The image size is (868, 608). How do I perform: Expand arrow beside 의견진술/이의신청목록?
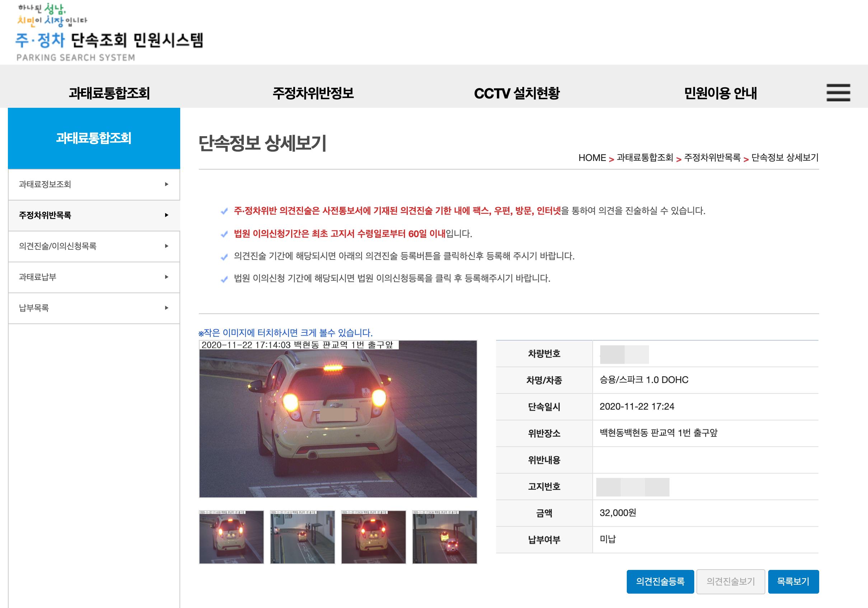pos(166,246)
